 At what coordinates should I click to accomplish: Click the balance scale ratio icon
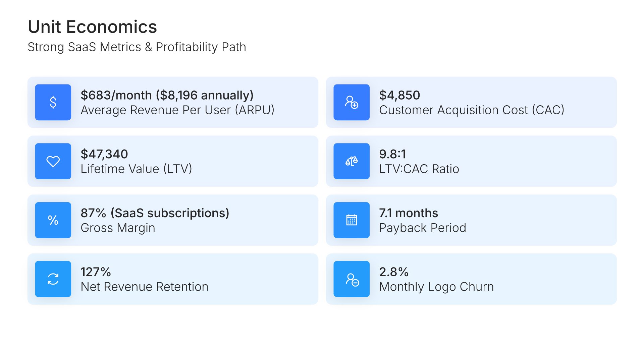[x=352, y=161]
